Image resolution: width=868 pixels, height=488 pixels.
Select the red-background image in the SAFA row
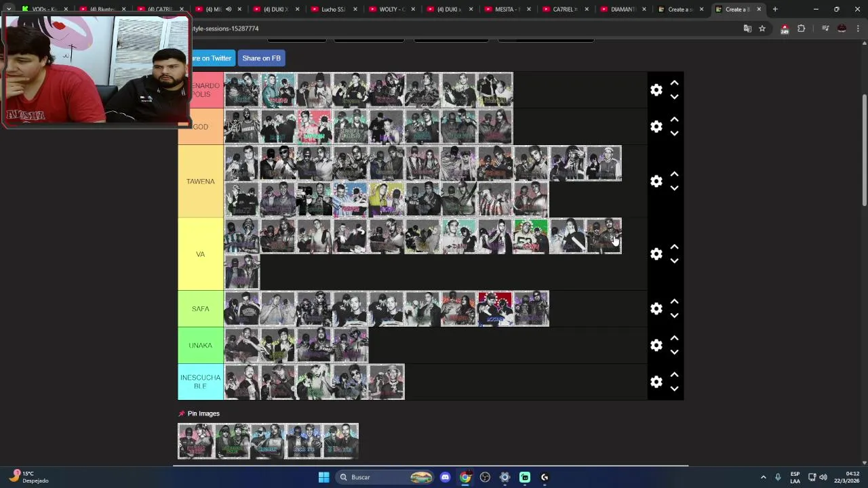pos(495,308)
